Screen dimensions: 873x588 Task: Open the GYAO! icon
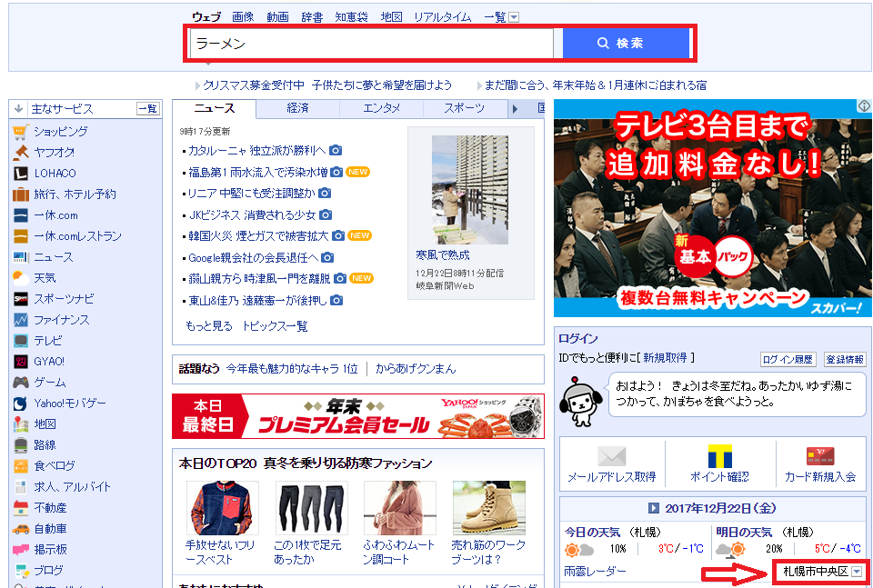coord(20,362)
